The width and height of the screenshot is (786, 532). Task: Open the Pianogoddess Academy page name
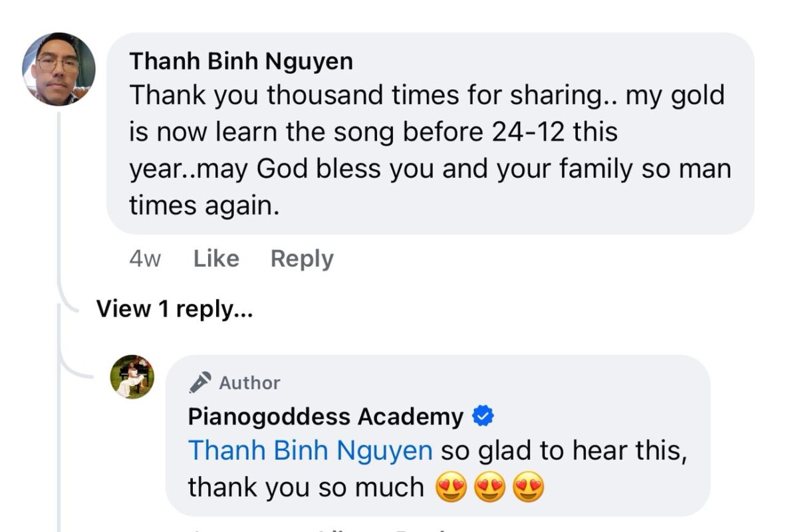tap(325, 417)
